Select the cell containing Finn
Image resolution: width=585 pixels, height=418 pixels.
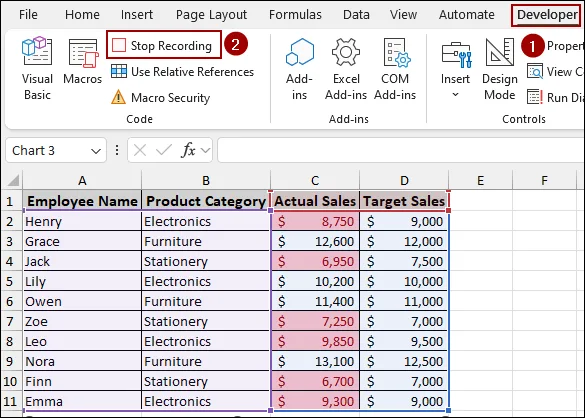[82, 381]
